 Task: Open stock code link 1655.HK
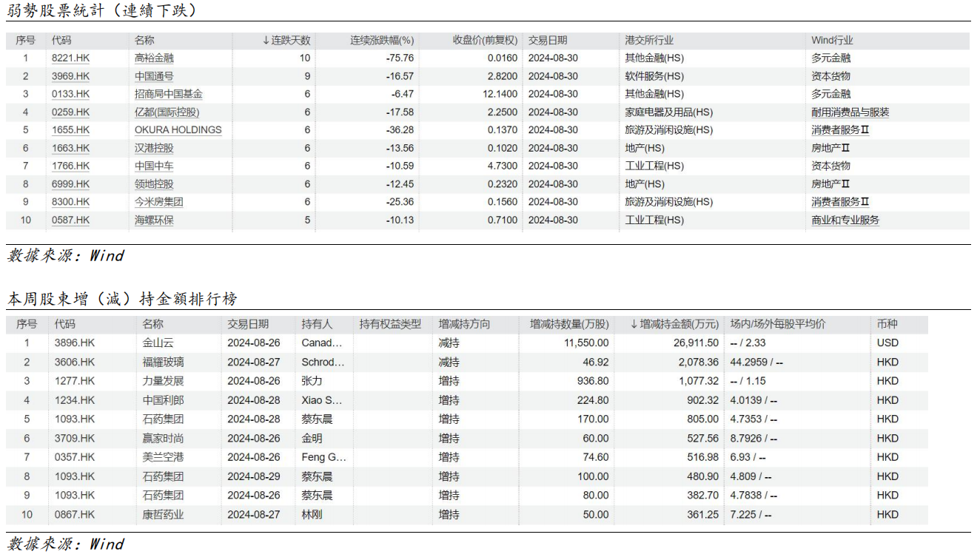pos(70,130)
